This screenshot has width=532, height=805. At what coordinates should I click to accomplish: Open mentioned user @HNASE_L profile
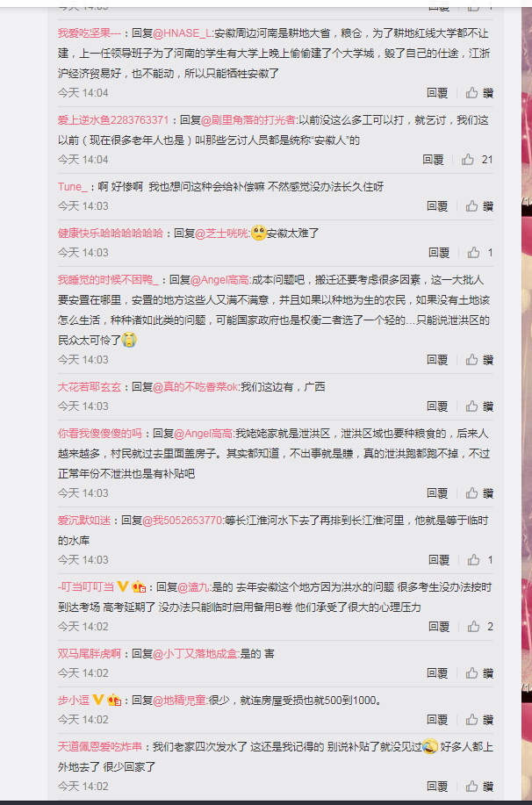[x=182, y=33]
